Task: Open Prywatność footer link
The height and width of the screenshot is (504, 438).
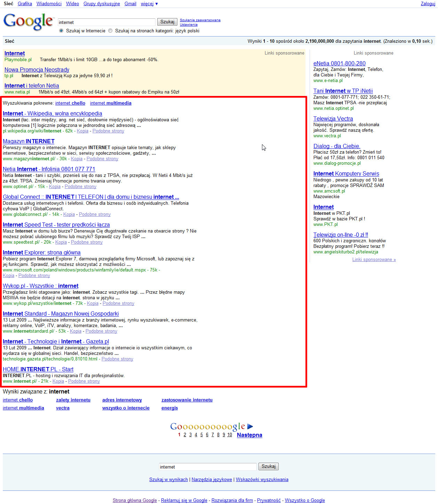Action: (x=269, y=500)
